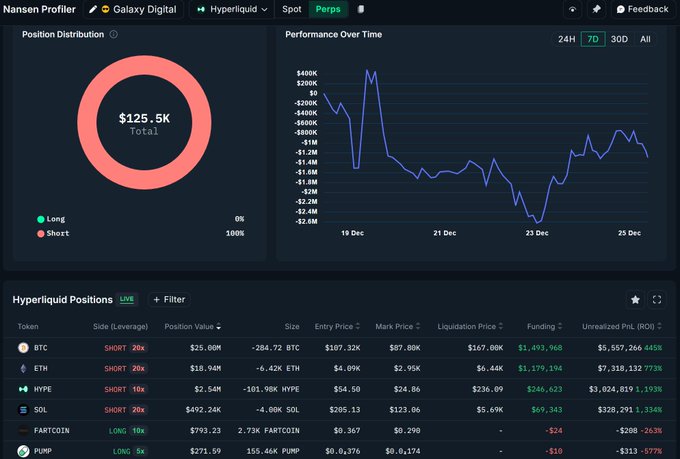Screen dimensions: 680x459
Task: Click the star favorite icon above positions table
Action: pyautogui.click(x=635, y=299)
